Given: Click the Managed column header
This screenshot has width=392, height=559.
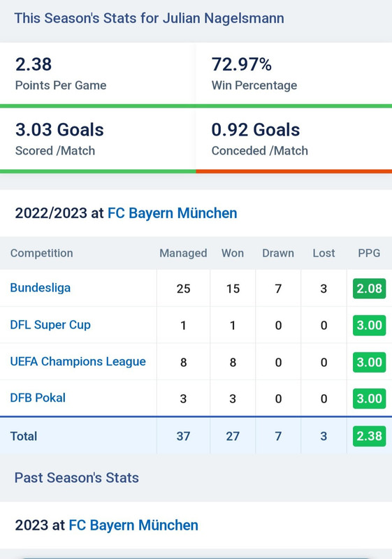Looking at the screenshot, I should 183,253.
